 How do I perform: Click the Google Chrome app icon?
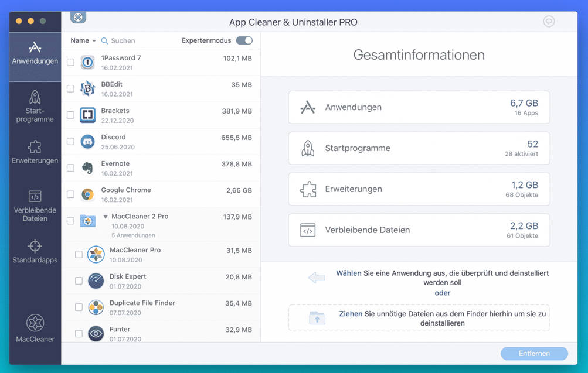pos(87,194)
